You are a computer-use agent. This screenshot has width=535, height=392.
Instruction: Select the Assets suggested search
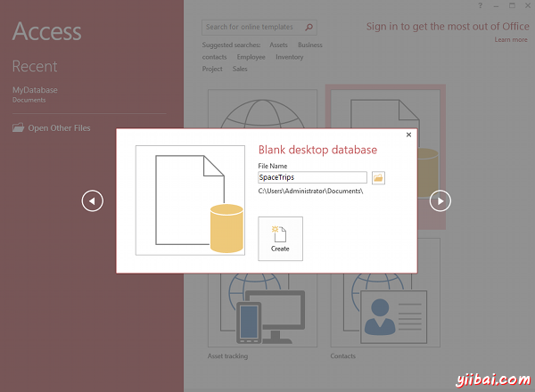click(278, 45)
